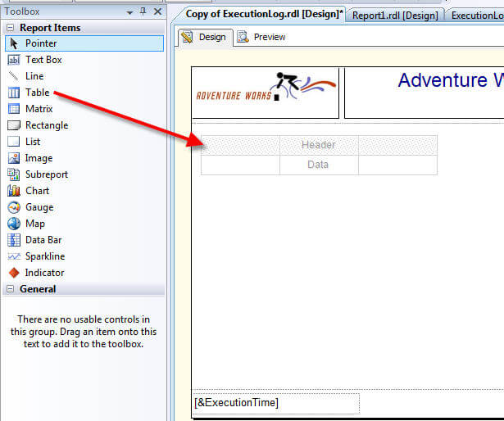Click the empty left header cell of table
The height and width of the screenshot is (421, 504).
click(x=240, y=145)
